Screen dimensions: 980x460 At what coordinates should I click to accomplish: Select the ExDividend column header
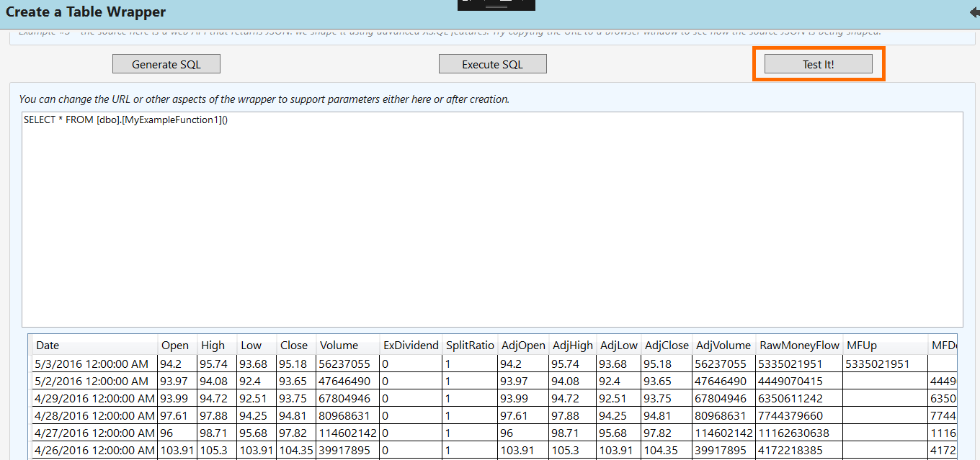pos(411,346)
